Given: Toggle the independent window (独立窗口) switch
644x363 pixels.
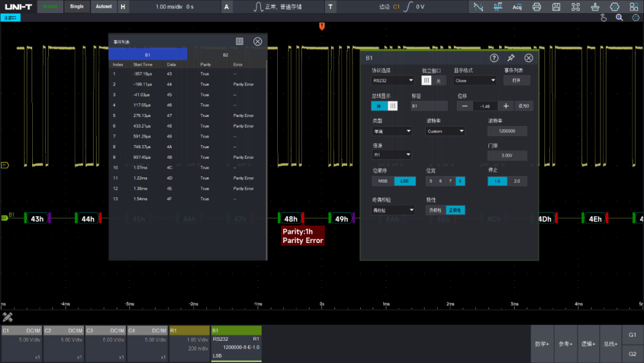Looking at the screenshot, I should 432,81.
